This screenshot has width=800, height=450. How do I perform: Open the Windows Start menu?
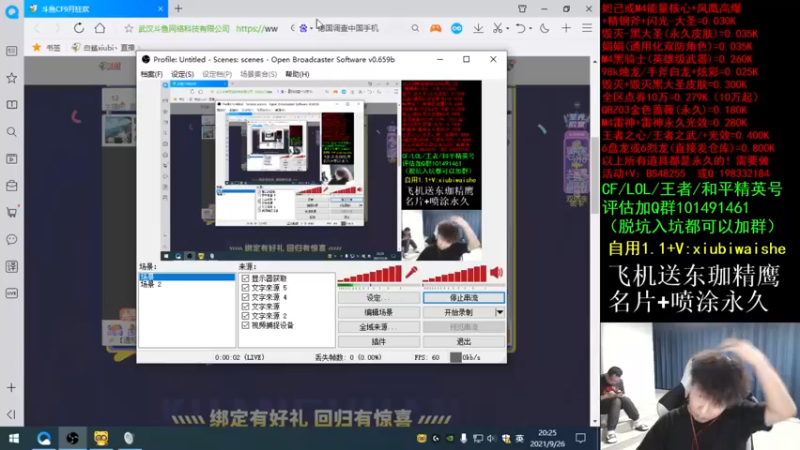(14, 438)
